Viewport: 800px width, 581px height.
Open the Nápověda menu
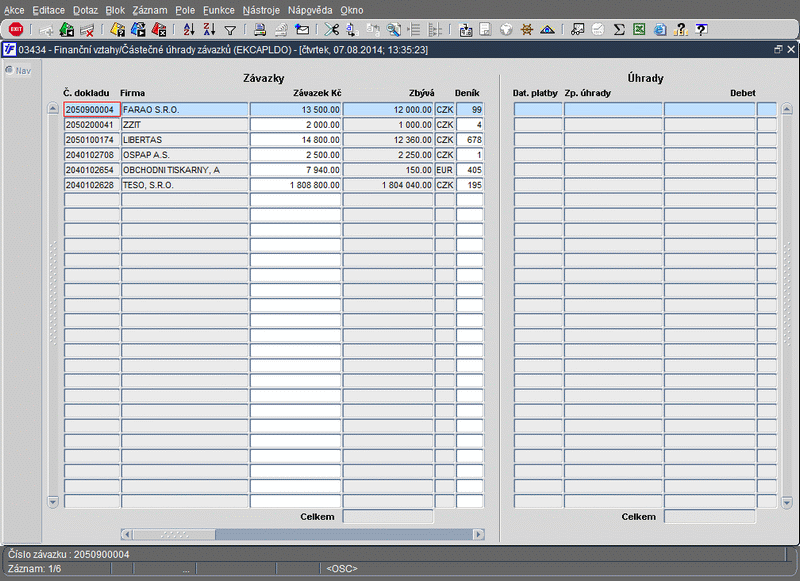click(310, 10)
